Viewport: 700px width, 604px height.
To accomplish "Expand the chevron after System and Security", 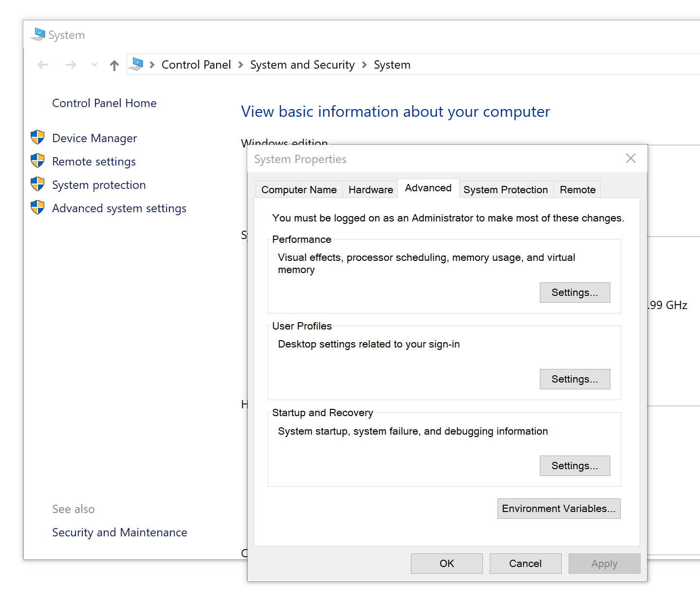I will click(x=364, y=64).
